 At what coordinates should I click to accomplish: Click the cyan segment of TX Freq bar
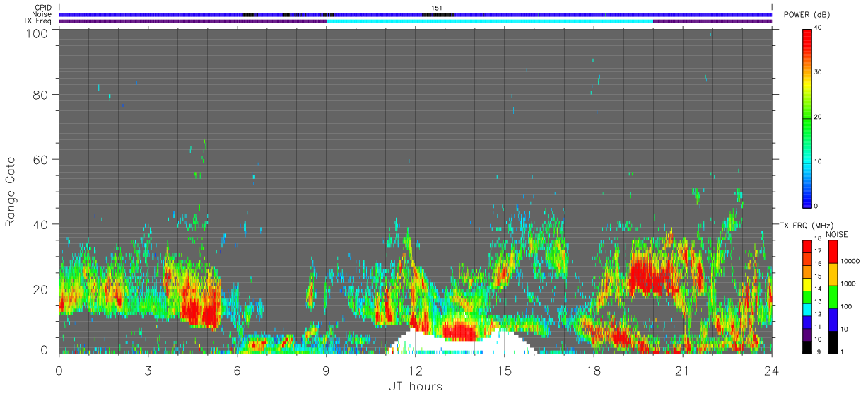tap(490, 21)
